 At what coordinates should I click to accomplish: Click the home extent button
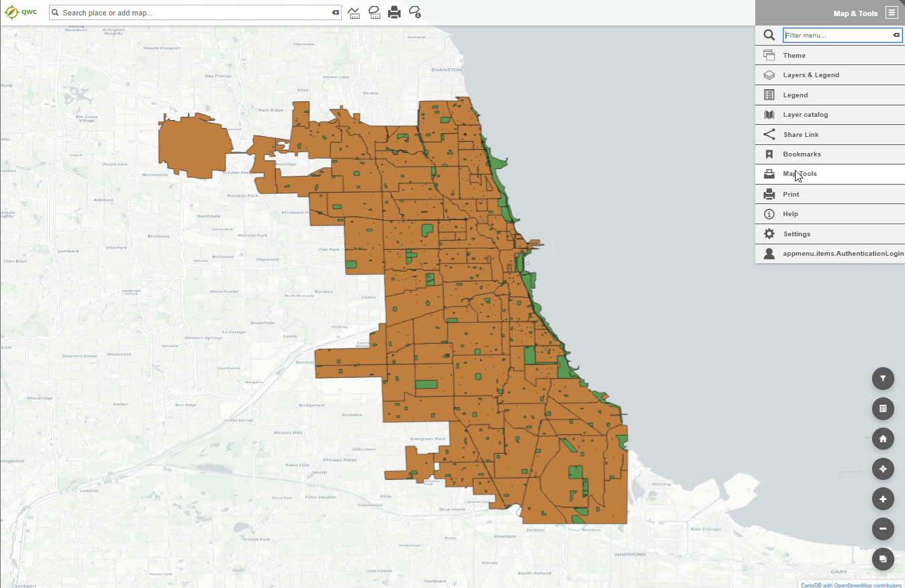(883, 439)
